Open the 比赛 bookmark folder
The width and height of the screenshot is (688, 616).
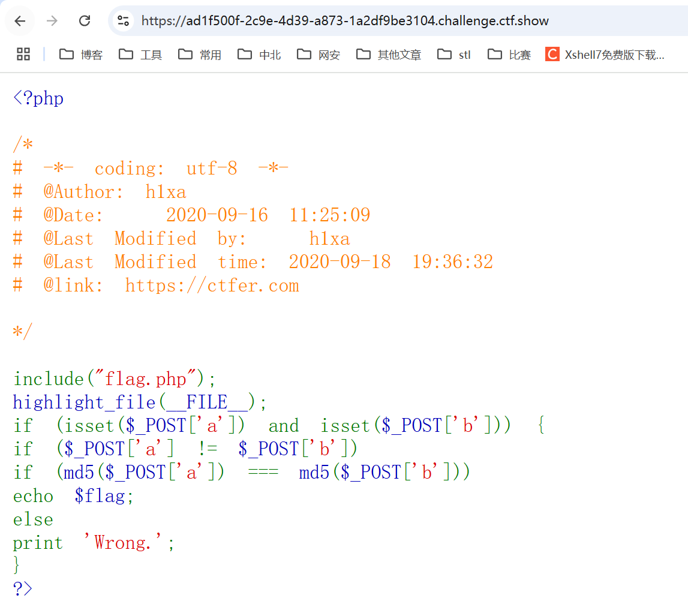coord(509,55)
